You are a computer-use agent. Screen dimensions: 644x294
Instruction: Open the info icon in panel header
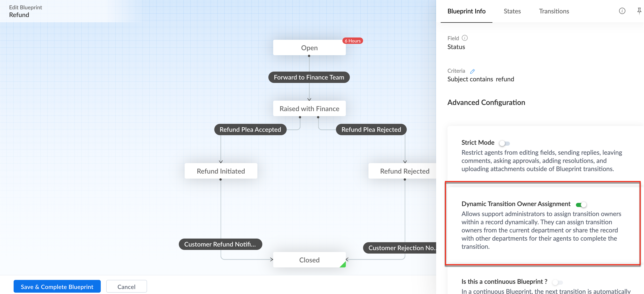pos(622,11)
